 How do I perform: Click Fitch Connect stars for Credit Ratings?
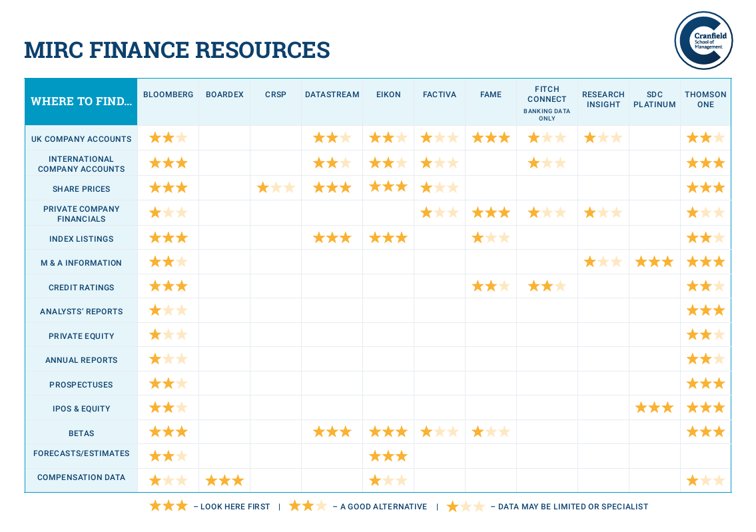point(547,287)
